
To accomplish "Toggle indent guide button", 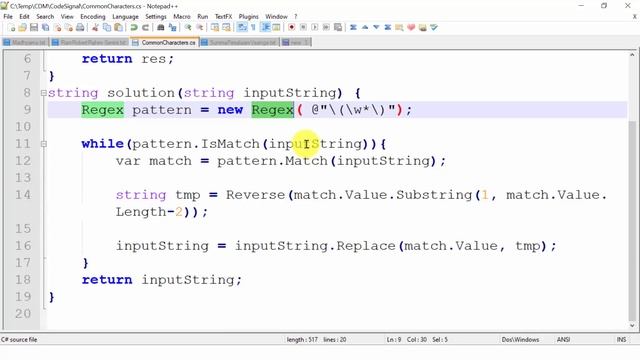I will (x=265, y=28).
